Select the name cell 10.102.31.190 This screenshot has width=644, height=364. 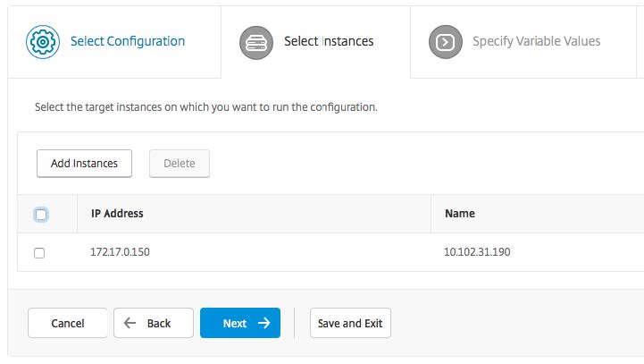point(477,251)
